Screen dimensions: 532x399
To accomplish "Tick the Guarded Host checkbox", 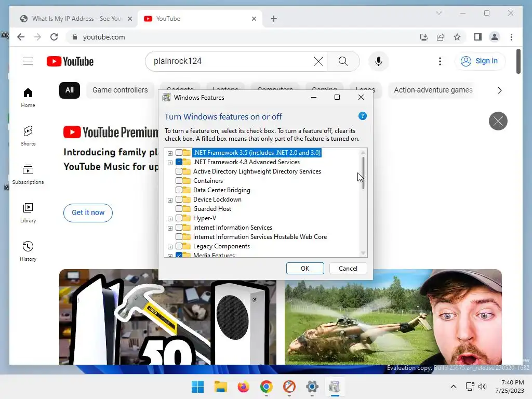I will (179, 209).
